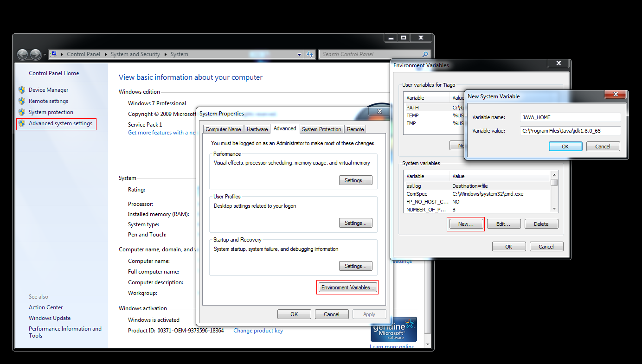Screen dimensions: 642x364
Task: Open Performance Settings button
Action: pos(356,180)
